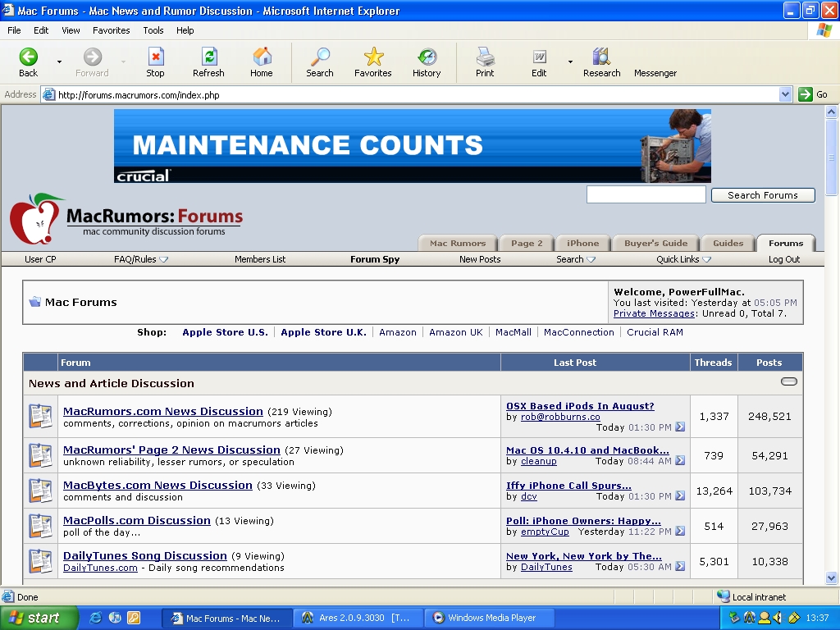Open browsing History icon
Viewport: 840px width, 630px height.
427,57
